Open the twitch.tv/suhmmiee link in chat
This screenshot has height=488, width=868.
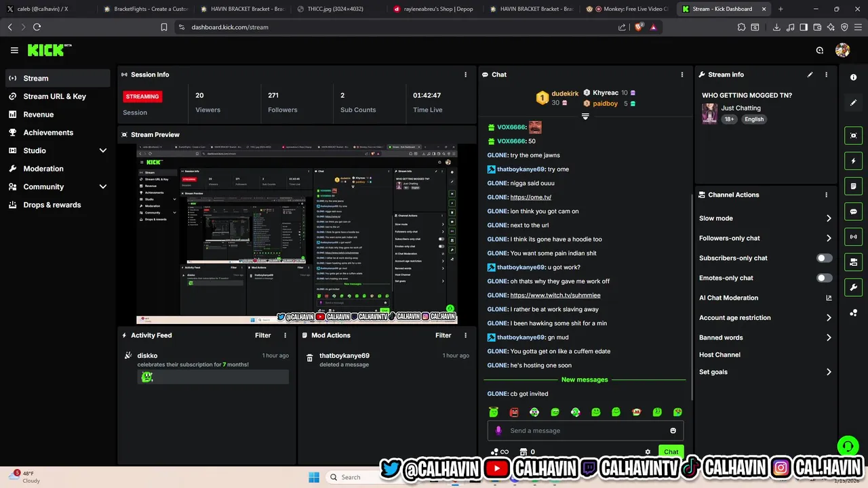point(555,296)
